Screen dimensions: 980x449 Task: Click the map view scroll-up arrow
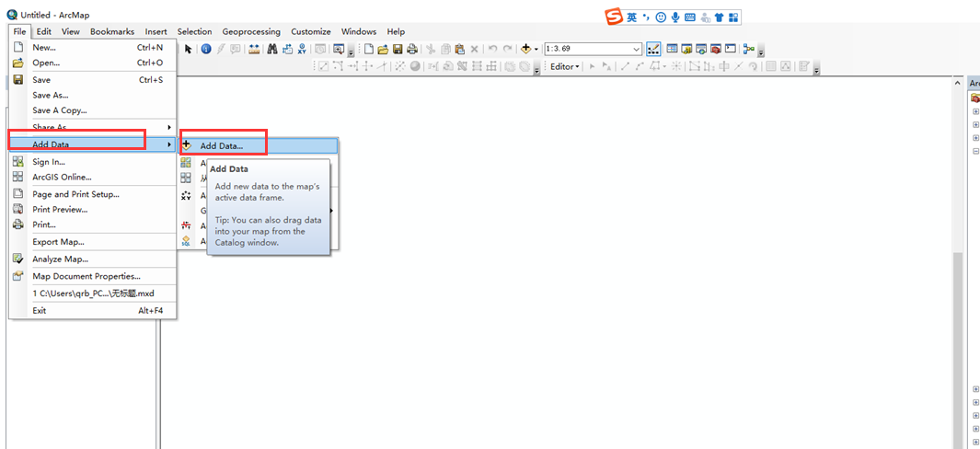(x=958, y=83)
